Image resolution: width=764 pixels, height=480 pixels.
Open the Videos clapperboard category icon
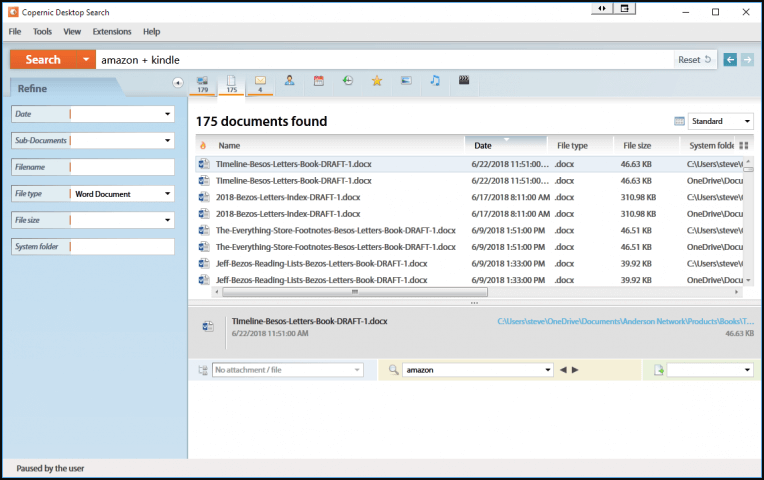tap(464, 80)
